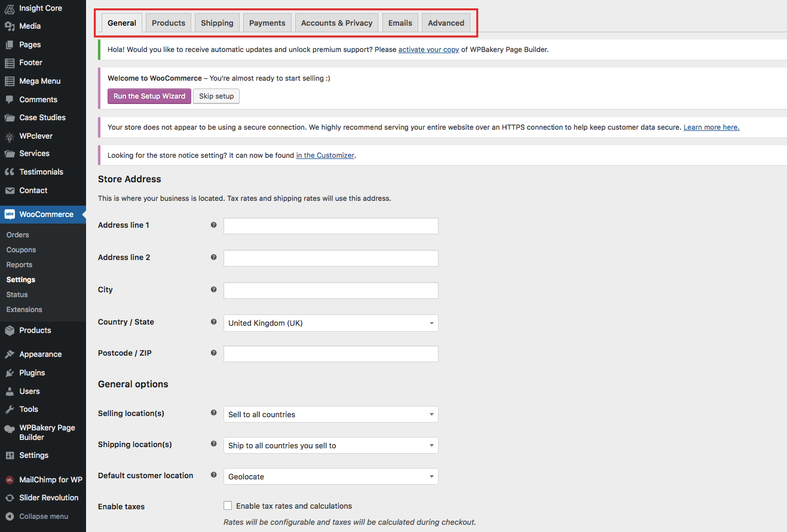The width and height of the screenshot is (787, 532).
Task: Open the Country / State dropdown
Action: [330, 323]
